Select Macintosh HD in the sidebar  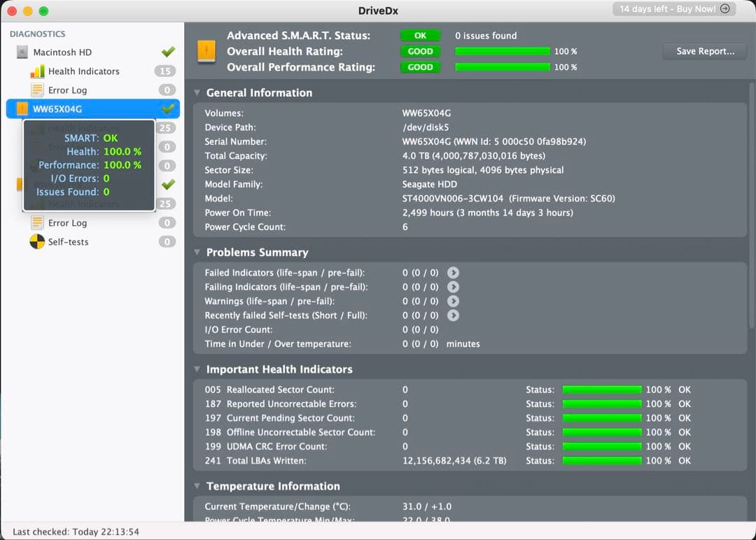(92, 52)
